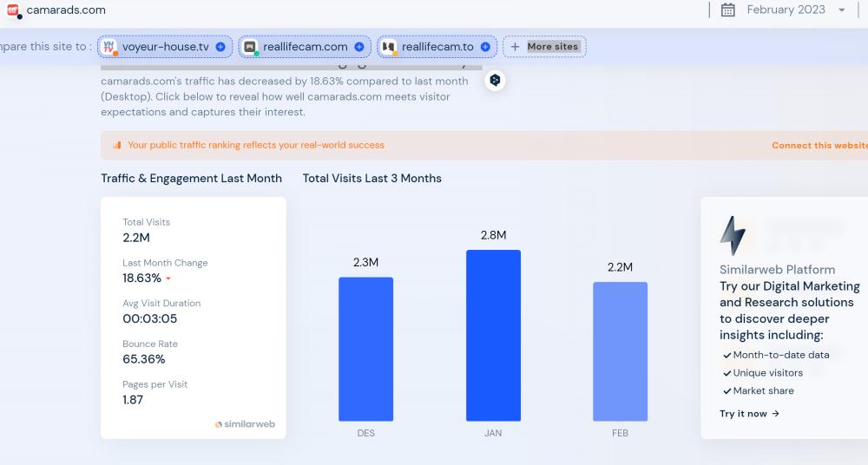Click the Similarweb Platform lightning bolt icon
Viewport: 868px width, 465px height.
pyautogui.click(x=733, y=235)
